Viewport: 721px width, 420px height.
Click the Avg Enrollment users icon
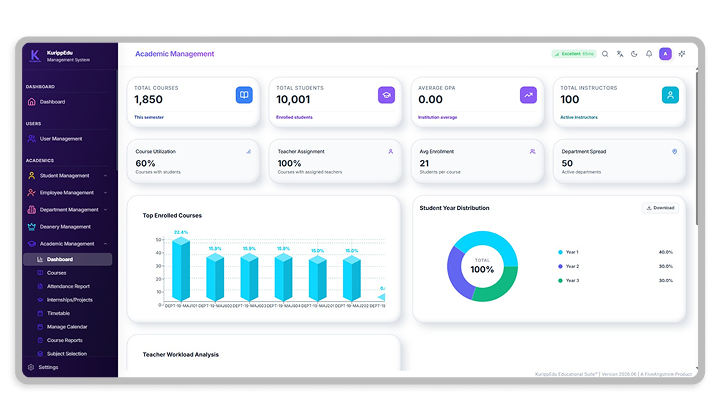coord(532,151)
